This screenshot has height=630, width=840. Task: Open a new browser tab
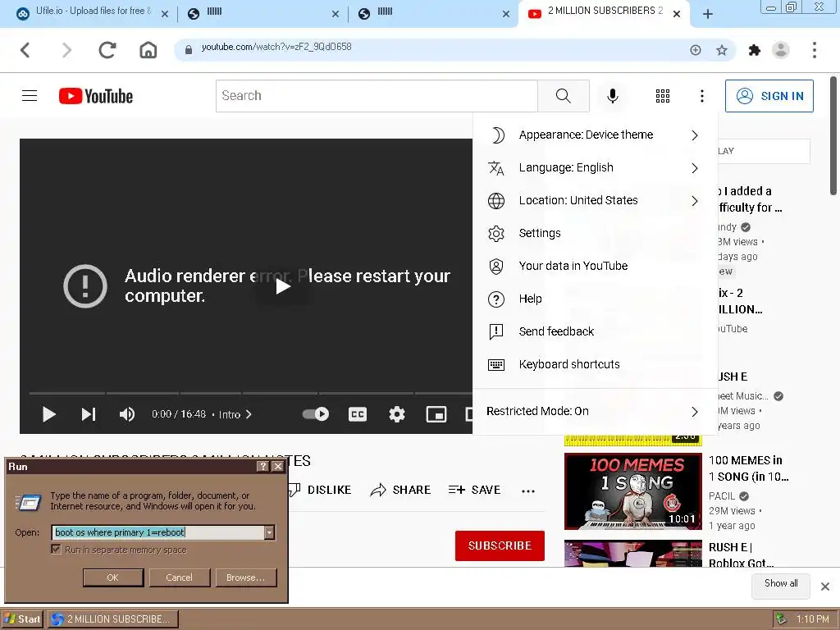(x=708, y=14)
